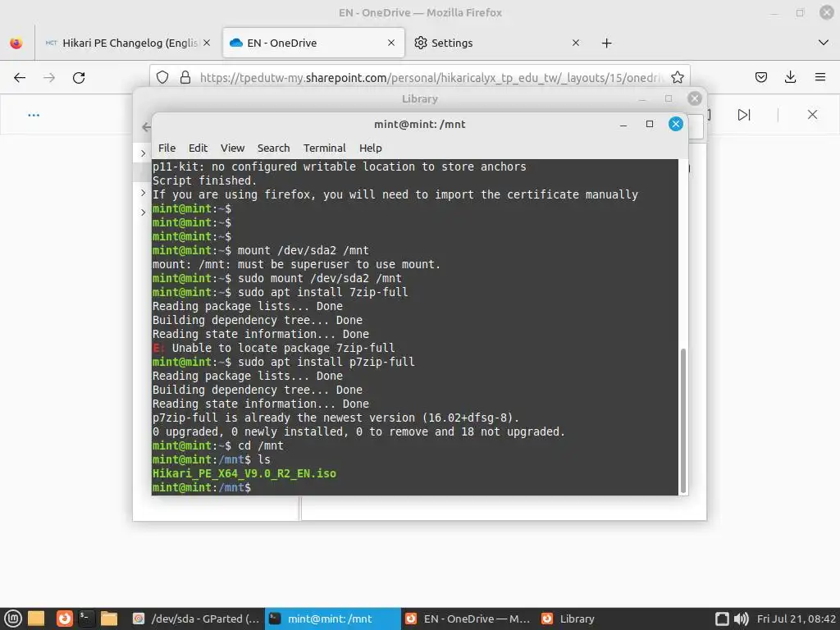The width and height of the screenshot is (840, 630).
Task: Bookmark this page with the star icon
Action: [x=677, y=78]
